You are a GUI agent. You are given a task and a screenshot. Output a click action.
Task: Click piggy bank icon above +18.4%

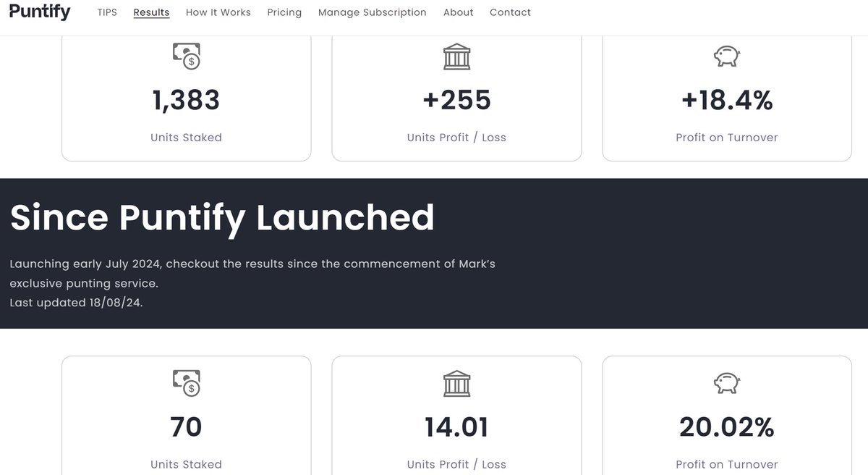tap(727, 56)
